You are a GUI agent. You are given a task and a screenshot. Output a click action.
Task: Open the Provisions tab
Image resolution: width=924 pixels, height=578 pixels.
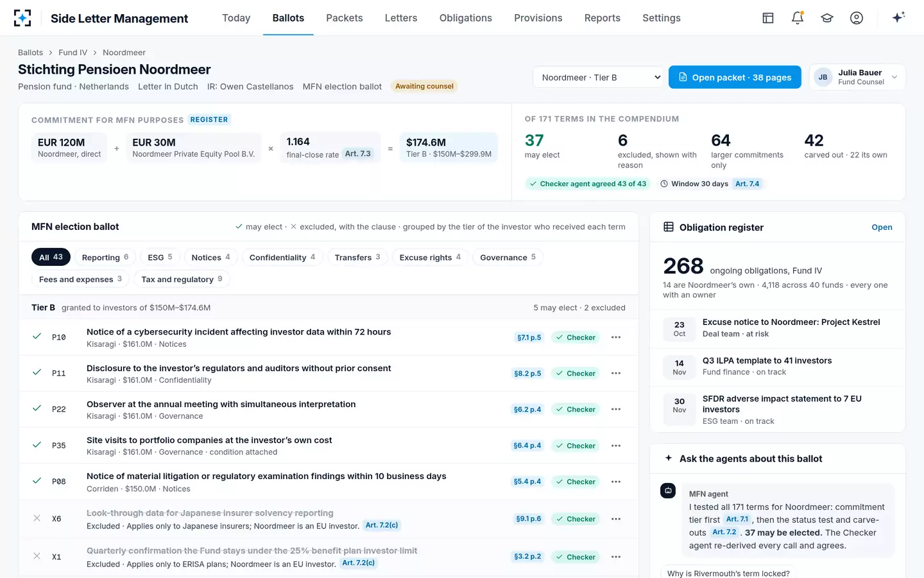click(x=538, y=18)
